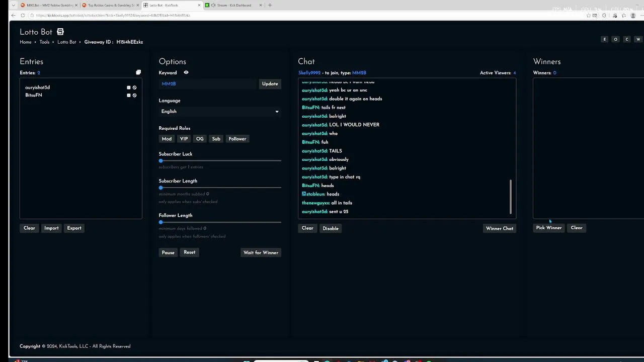Screen dimensions: 644x362
Task: Click the MM2B keyword input field
Action: click(x=208, y=84)
